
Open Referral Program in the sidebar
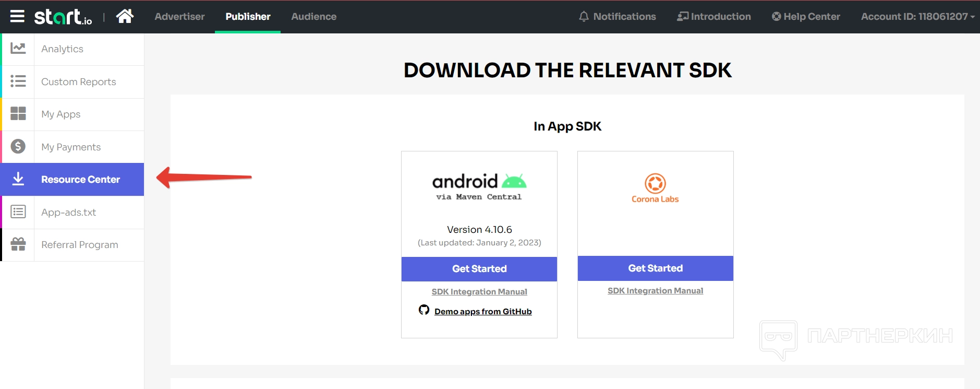tap(72, 245)
